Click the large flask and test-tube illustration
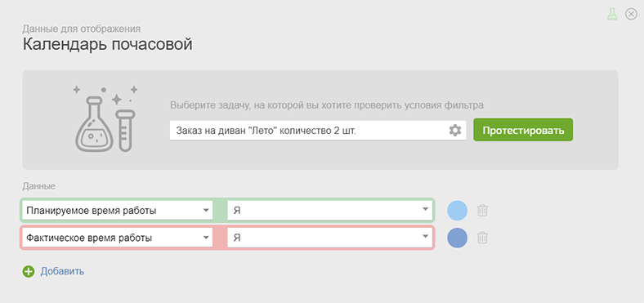Viewport: 644px width, 303px height. coord(105,118)
